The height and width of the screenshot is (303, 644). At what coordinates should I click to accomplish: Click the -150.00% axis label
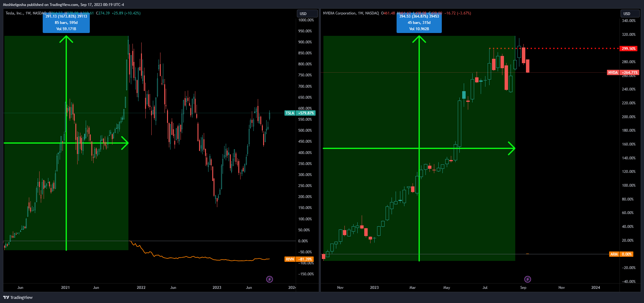306,274
